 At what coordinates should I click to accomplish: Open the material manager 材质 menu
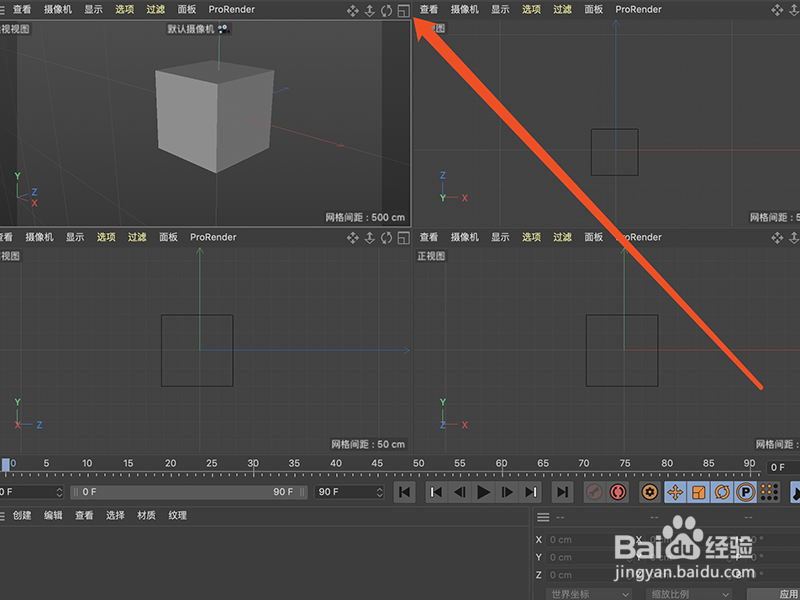(x=146, y=516)
